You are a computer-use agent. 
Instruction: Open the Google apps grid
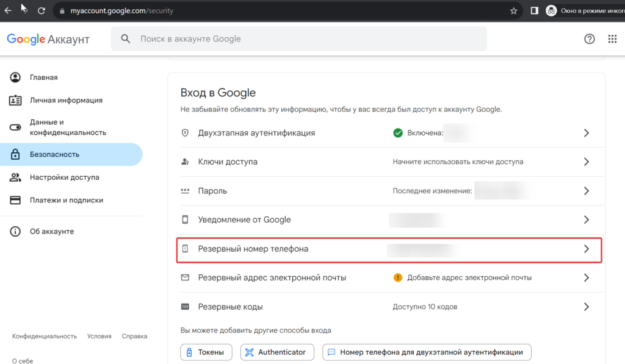pyautogui.click(x=612, y=38)
